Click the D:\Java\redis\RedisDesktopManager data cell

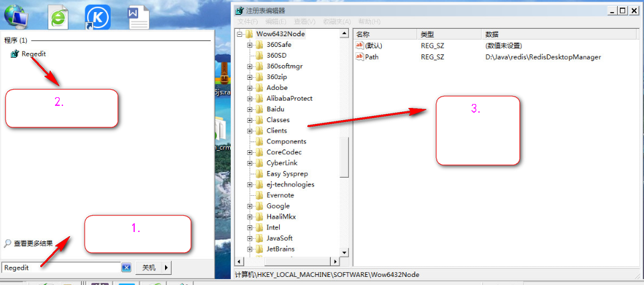point(543,57)
